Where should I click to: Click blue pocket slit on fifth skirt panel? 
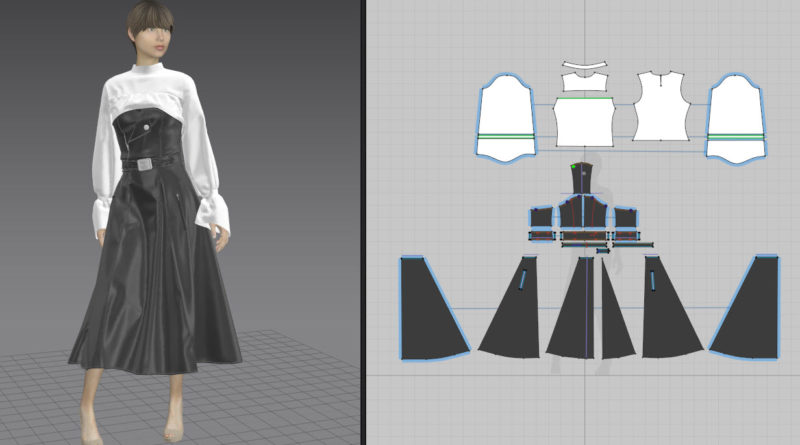[x=653, y=281]
